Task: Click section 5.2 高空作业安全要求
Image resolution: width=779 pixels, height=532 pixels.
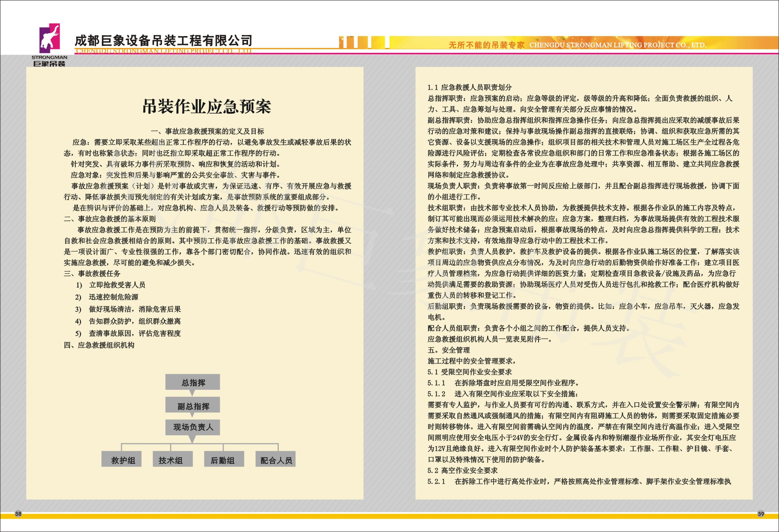Action: coord(462,471)
